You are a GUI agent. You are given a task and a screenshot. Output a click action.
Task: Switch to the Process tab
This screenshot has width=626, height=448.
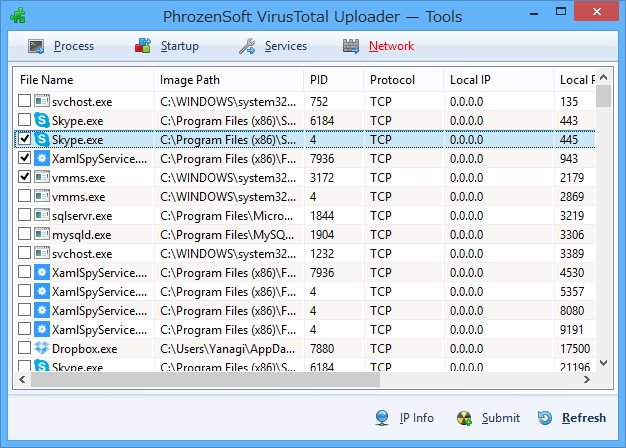click(61, 46)
